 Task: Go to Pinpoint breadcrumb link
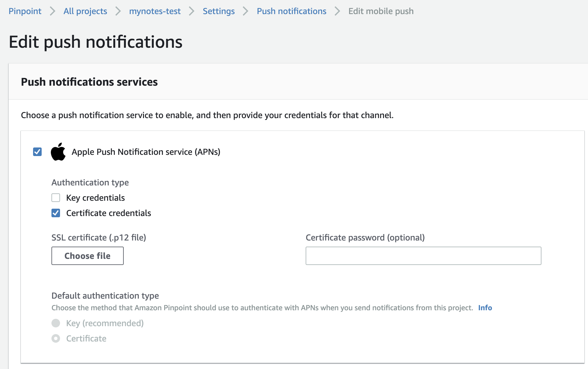tap(25, 11)
